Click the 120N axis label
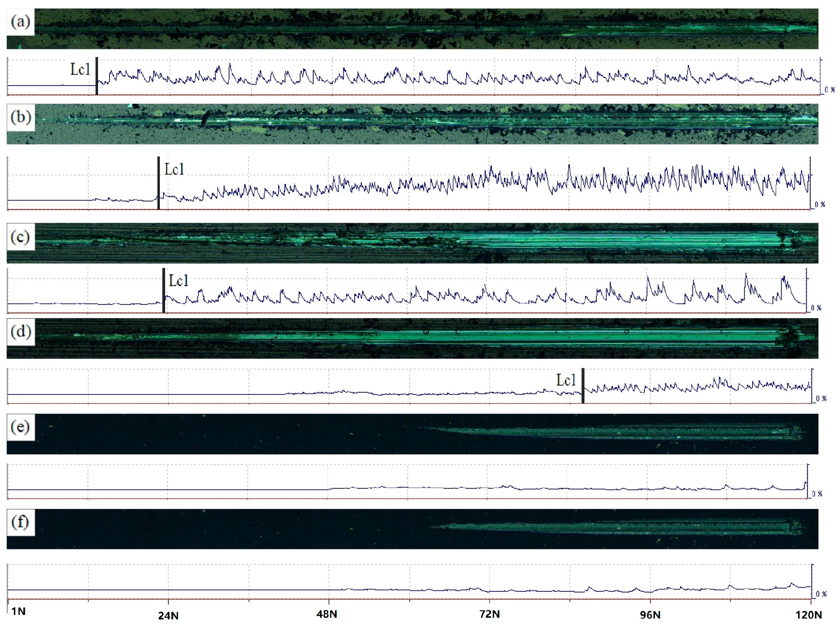 (808, 615)
